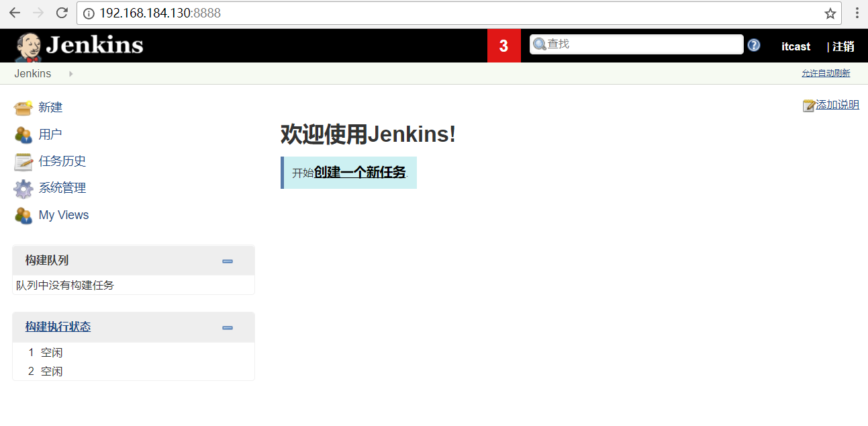Image resolution: width=868 pixels, height=426 pixels.
Task: Click browser forward arrow button
Action: 38,13
